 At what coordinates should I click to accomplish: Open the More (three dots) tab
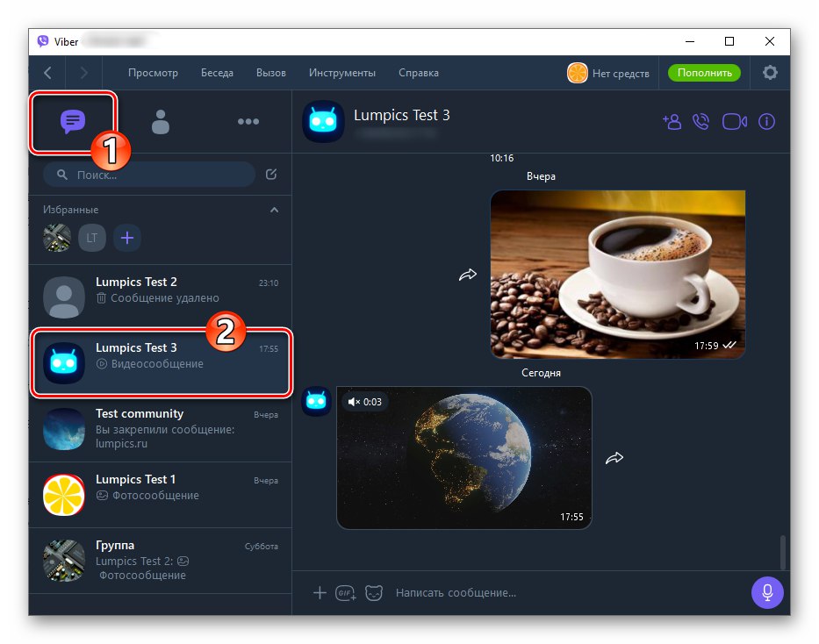248,122
